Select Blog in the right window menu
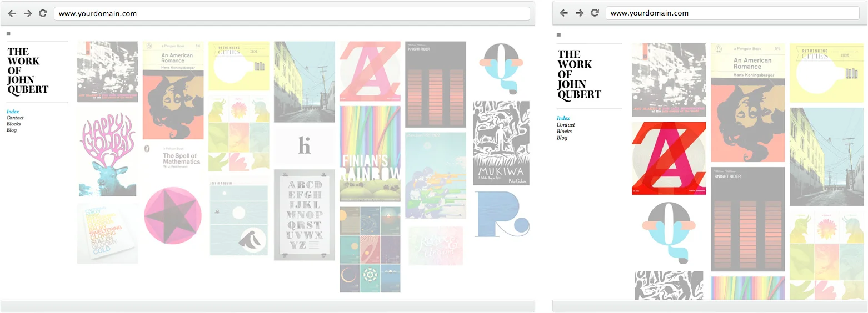 pyautogui.click(x=562, y=138)
